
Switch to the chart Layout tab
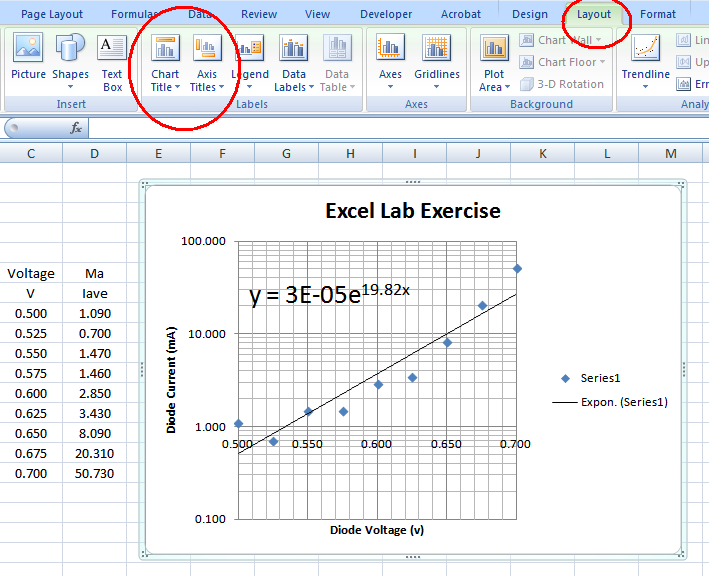click(594, 14)
